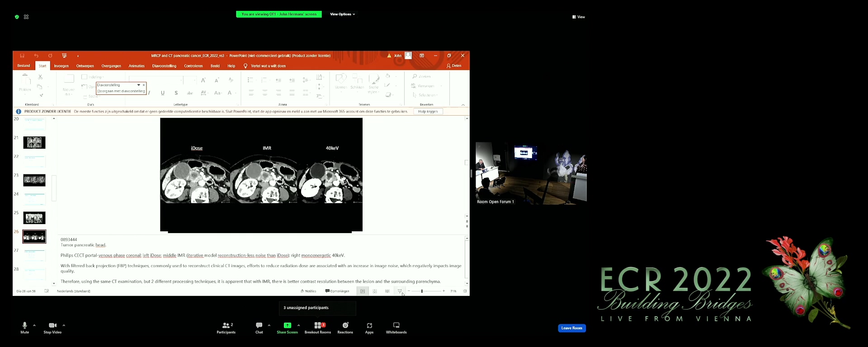Open the Selecteren dropdown
868x347 pixels.
pyautogui.click(x=426, y=95)
